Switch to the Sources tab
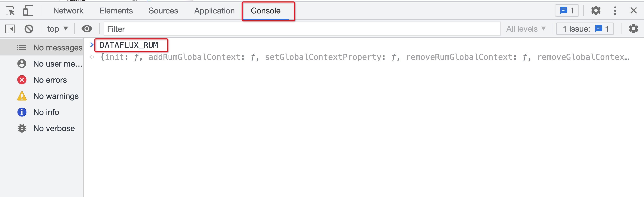Image resolution: width=644 pixels, height=197 pixels. click(163, 11)
